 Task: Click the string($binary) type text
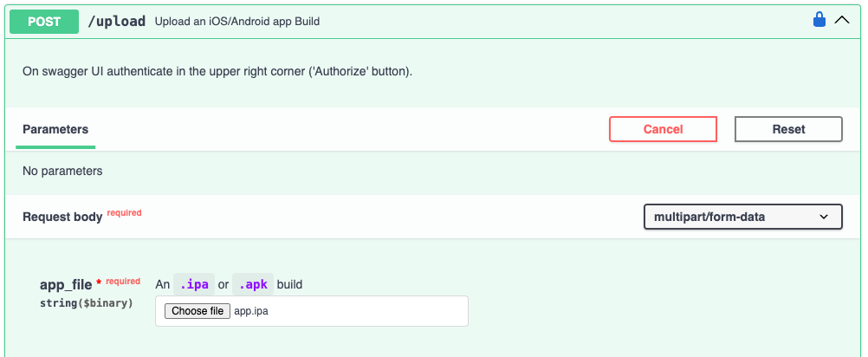coord(87,303)
